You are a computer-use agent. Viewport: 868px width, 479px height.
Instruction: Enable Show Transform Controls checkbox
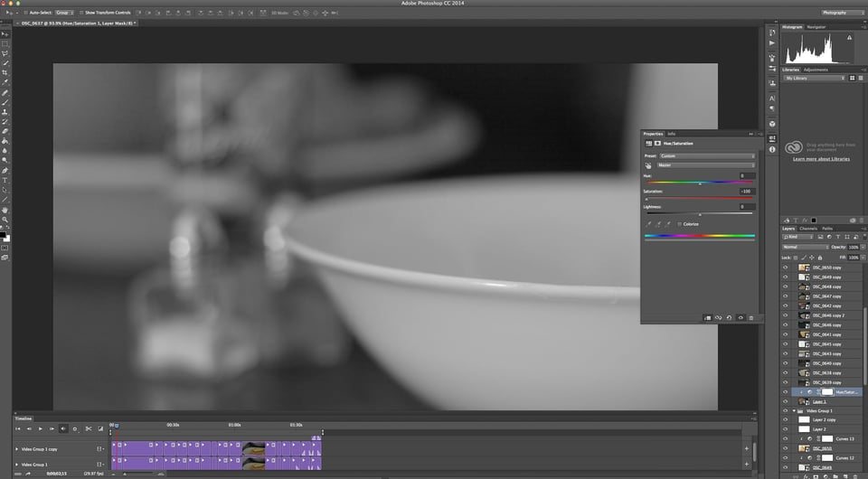(81, 12)
